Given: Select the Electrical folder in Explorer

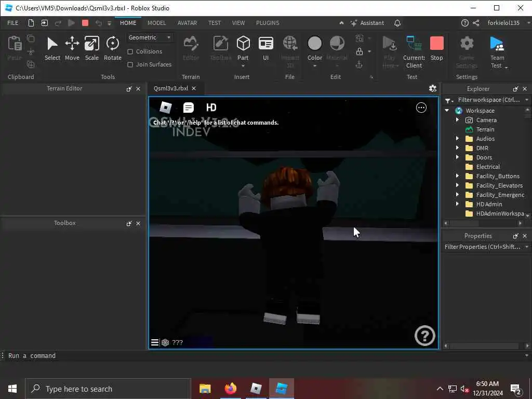Looking at the screenshot, I should (487, 167).
